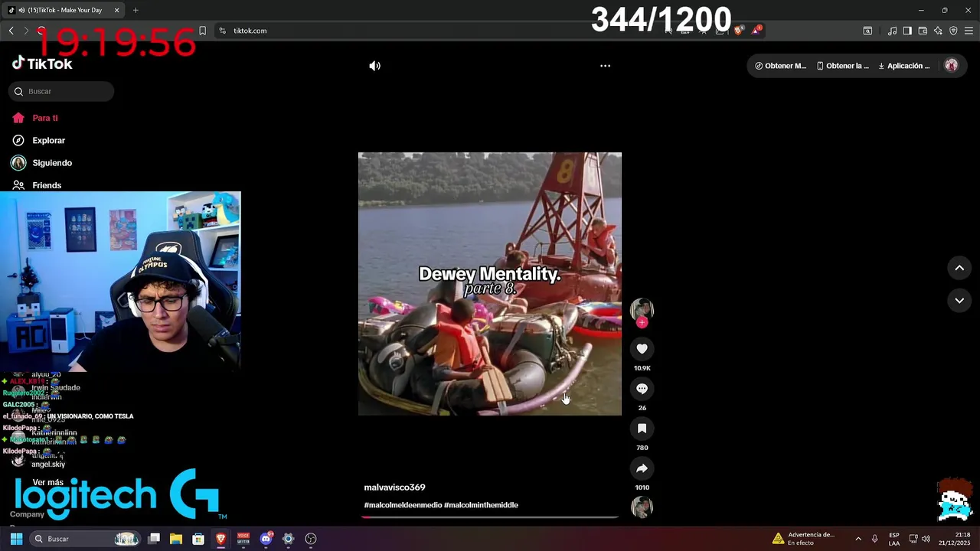Click the Ver más link in the sidebar

click(x=47, y=483)
